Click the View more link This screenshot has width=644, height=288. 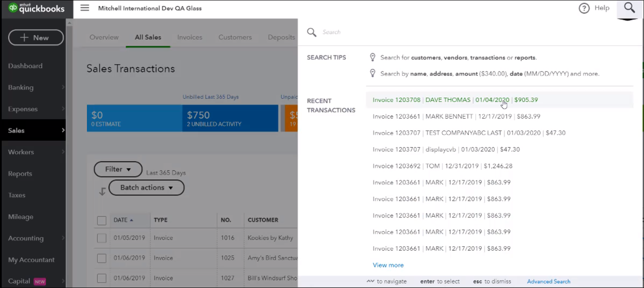(x=388, y=265)
